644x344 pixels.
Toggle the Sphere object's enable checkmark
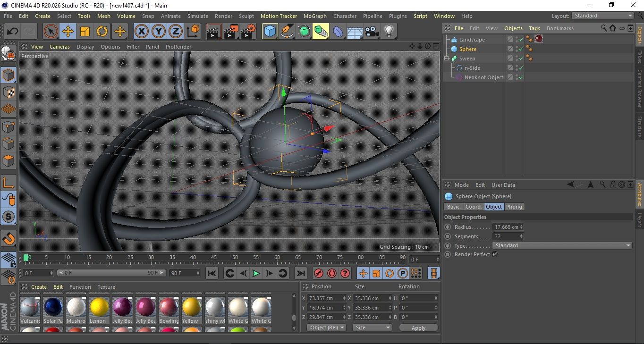click(521, 49)
